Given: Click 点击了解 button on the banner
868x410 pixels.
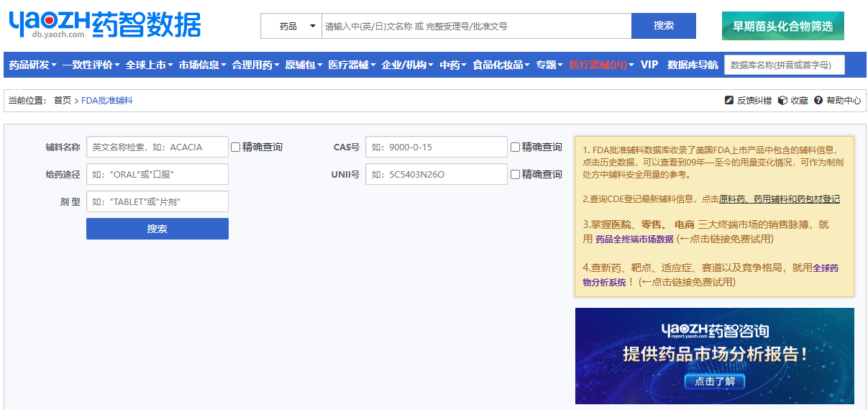Looking at the screenshot, I should (x=715, y=381).
